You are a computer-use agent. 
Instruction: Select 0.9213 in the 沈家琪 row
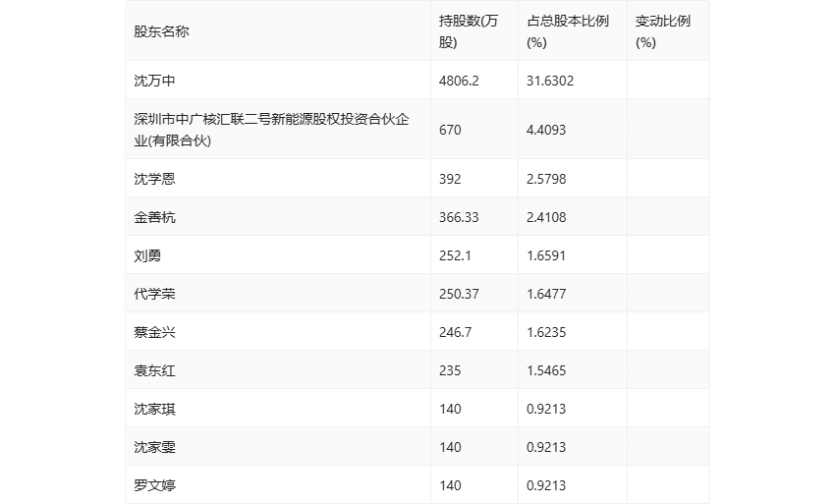click(x=546, y=409)
